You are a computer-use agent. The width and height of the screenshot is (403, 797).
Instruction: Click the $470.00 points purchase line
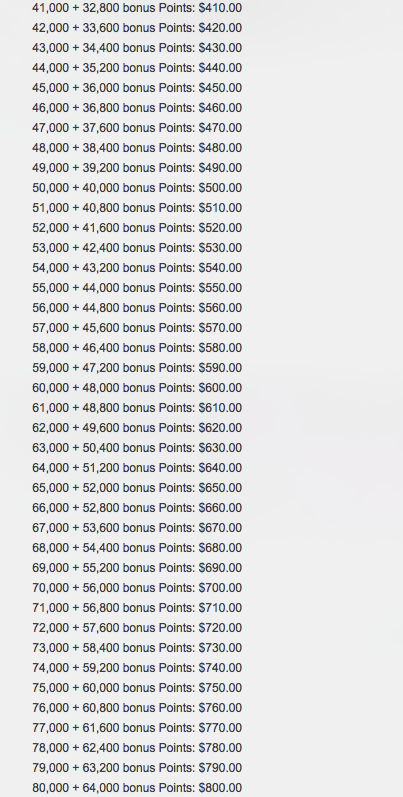[137, 128]
